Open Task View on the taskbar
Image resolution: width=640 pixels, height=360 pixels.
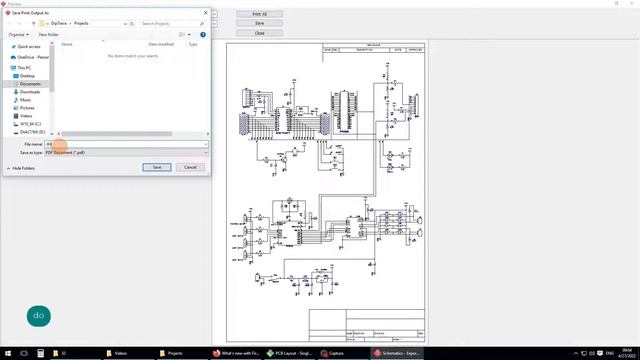(x=24, y=353)
